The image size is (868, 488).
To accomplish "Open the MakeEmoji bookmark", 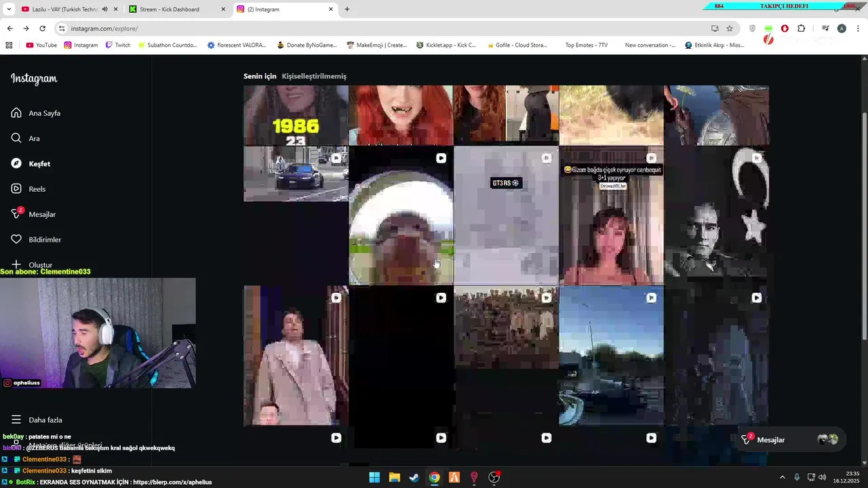I will click(x=377, y=45).
